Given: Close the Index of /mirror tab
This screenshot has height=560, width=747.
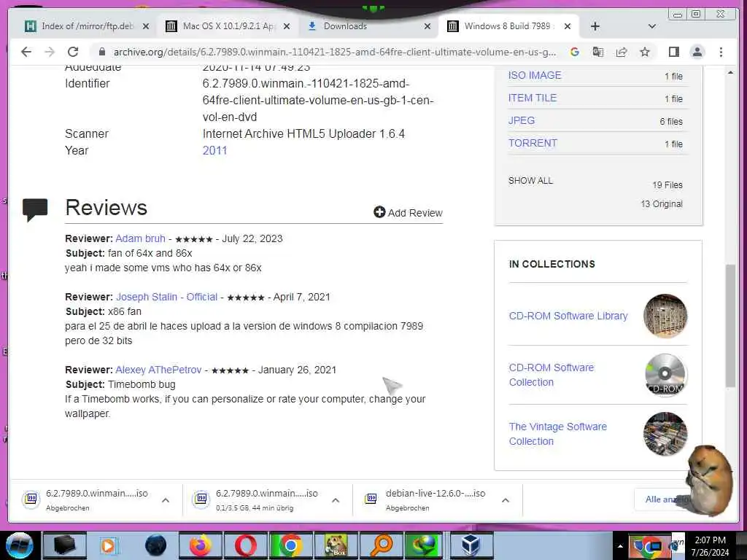Looking at the screenshot, I should 146,26.
